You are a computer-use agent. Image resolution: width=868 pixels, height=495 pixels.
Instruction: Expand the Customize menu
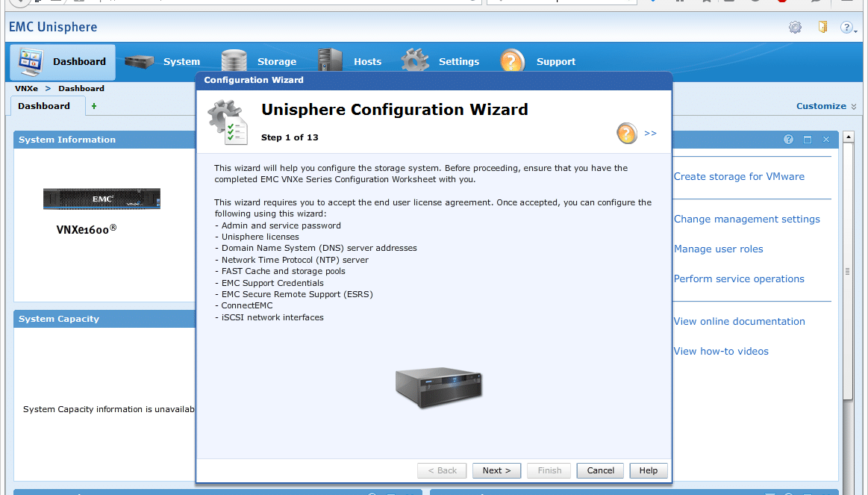coord(826,106)
